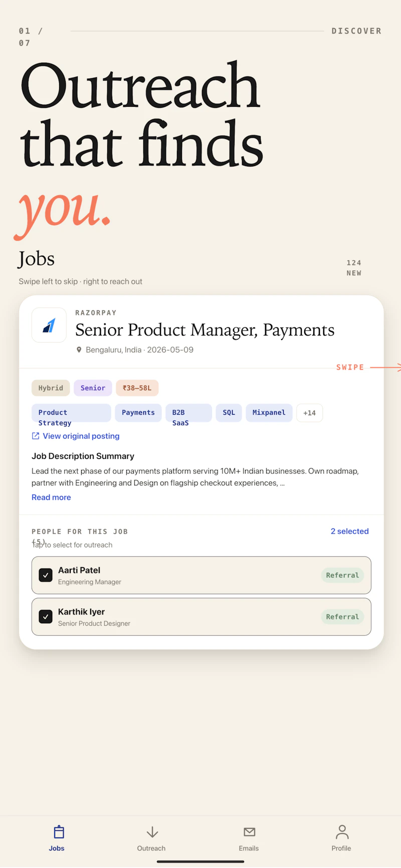Click the PEOPLE FOR THIS JOB heading
Viewport: 401px width, 868px height.
pos(80,532)
